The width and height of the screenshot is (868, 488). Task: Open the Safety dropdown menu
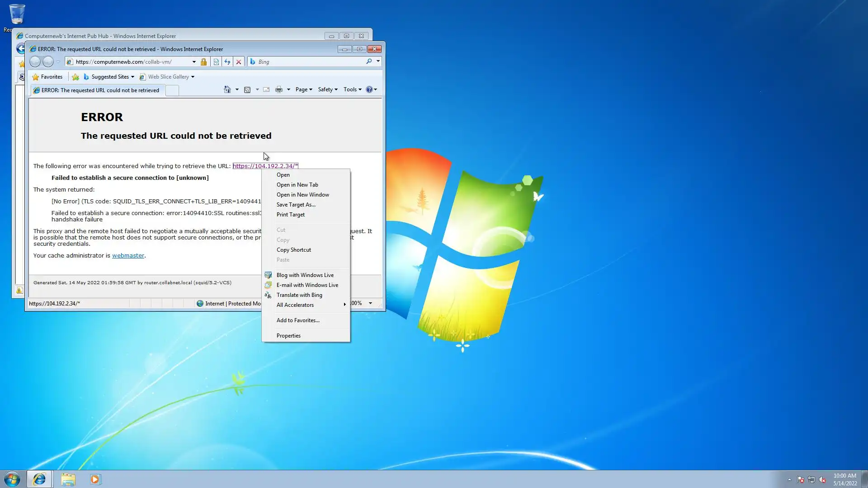click(327, 89)
